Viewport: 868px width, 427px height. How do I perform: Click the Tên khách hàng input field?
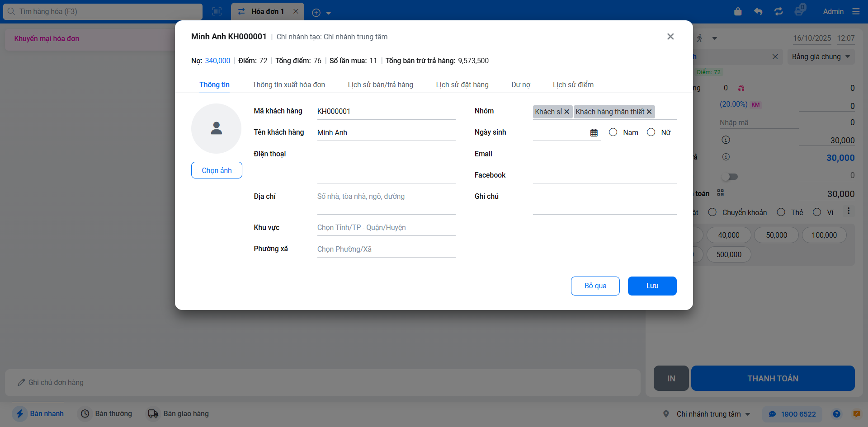[x=386, y=132]
